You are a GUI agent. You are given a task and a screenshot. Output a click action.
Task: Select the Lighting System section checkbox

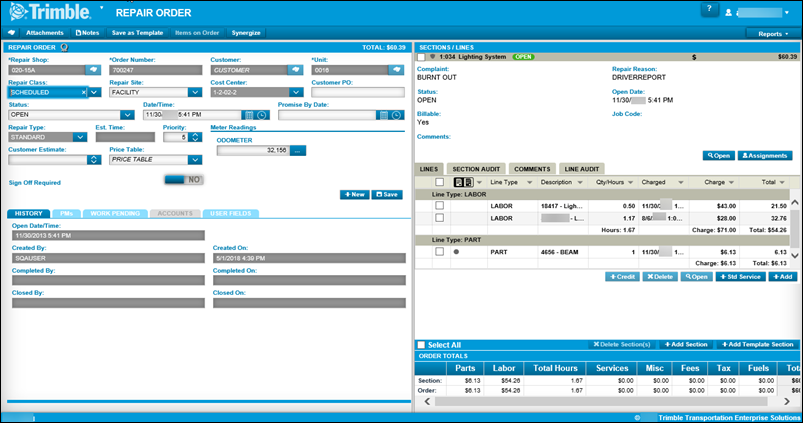click(x=421, y=58)
